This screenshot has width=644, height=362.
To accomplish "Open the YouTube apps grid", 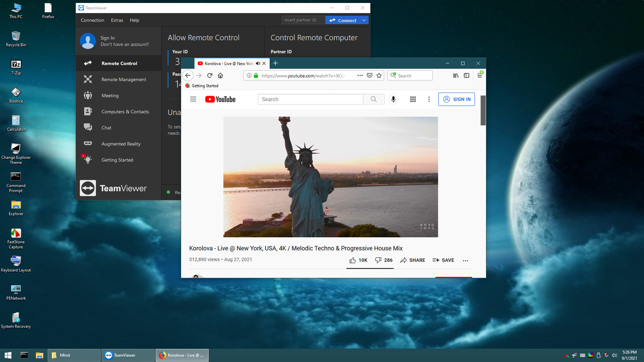I will point(413,99).
